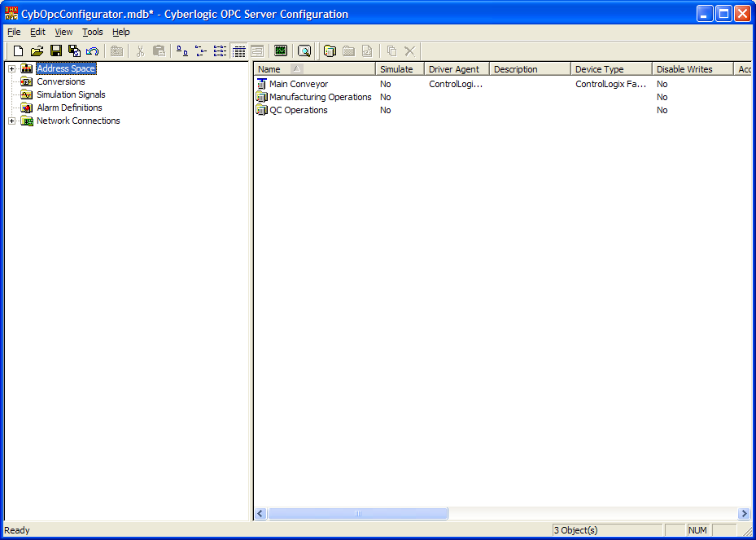Select Simulation Signals in the tree

(71, 94)
